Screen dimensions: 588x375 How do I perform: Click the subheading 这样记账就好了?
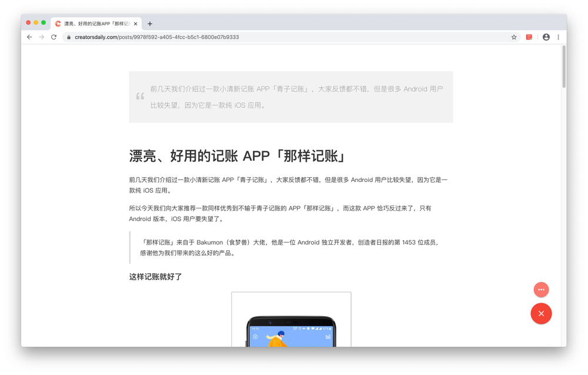156,277
